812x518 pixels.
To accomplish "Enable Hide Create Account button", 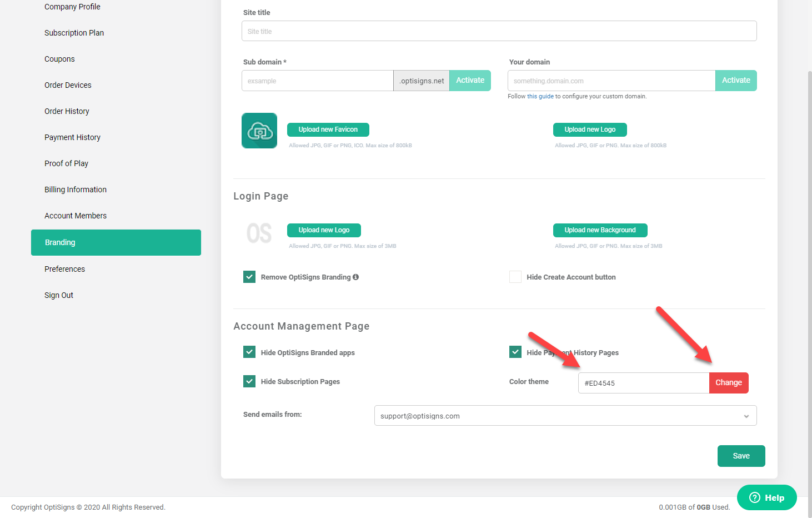I will pos(515,276).
